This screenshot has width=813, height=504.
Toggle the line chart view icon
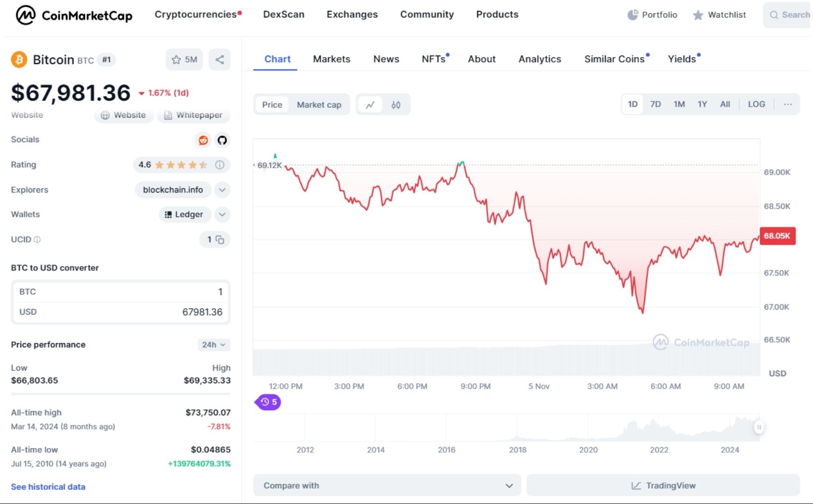[370, 104]
